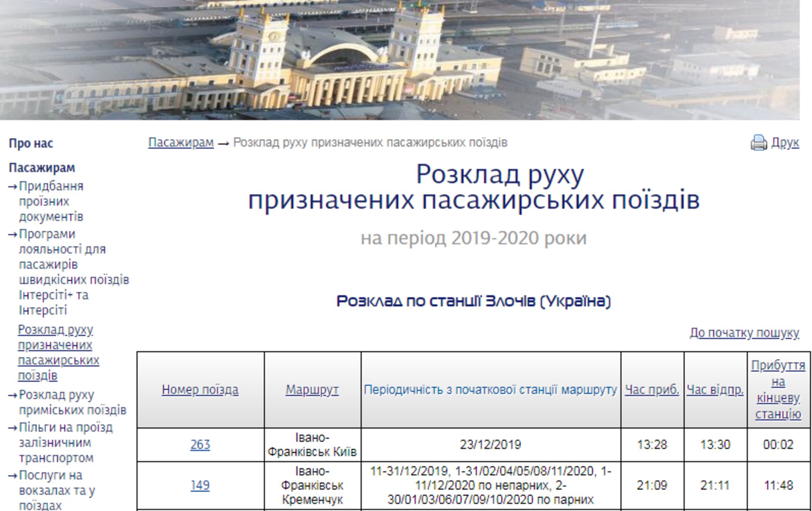Select Розклад руху призначених пасажирських поїздів in sidebar

[58, 352]
